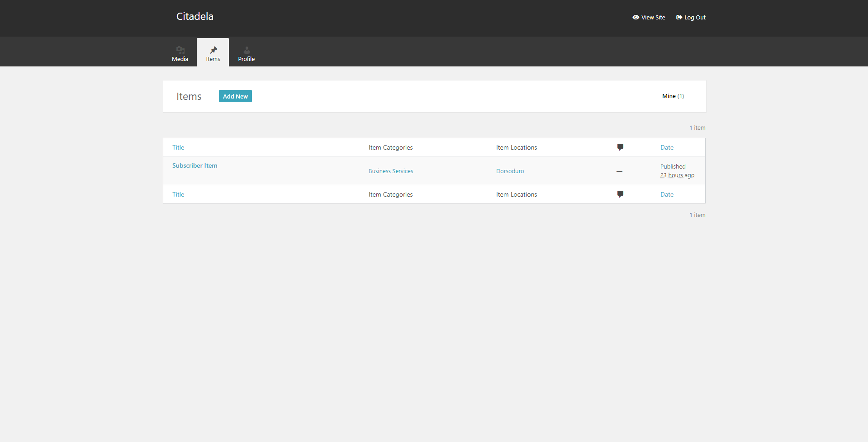Click the Log Out link

point(691,17)
